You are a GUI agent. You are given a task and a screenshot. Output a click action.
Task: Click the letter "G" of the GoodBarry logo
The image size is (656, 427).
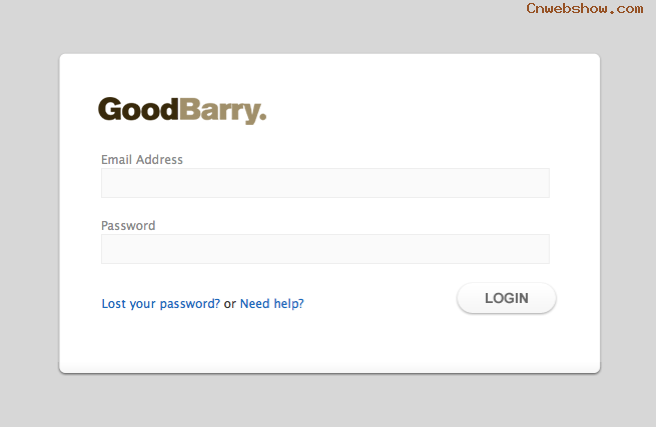pos(110,110)
